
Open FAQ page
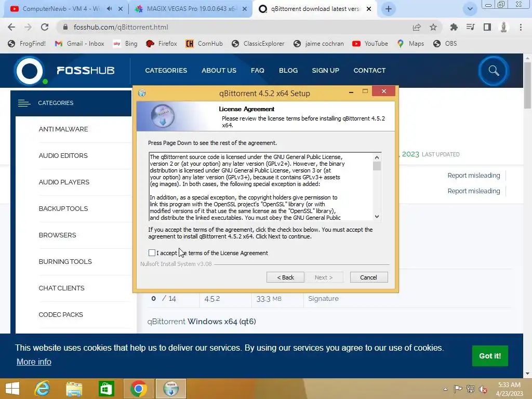(258, 71)
